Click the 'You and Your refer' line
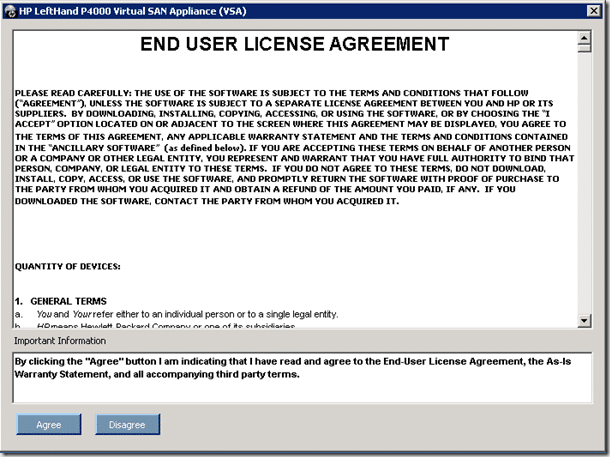This screenshot has width=610, height=457. coord(177,314)
